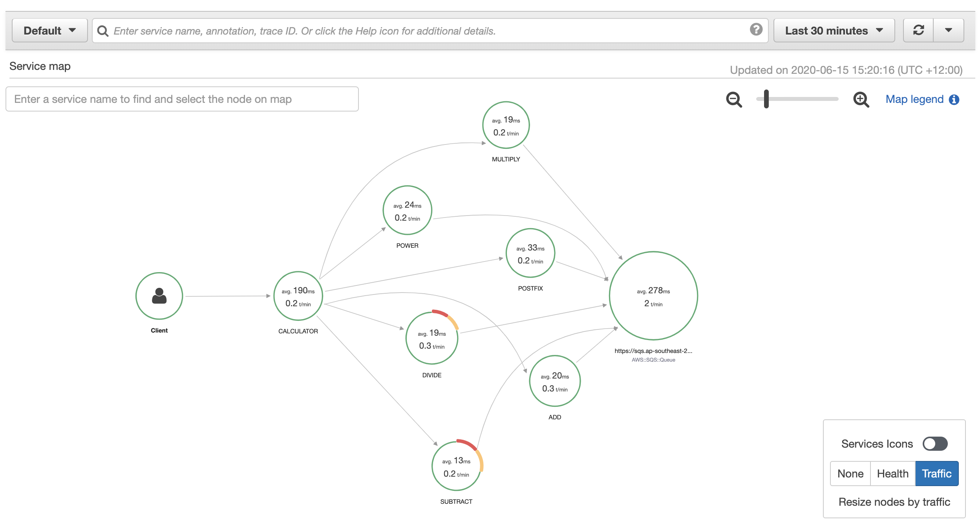Image resolution: width=980 pixels, height=523 pixels.
Task: Choose None node sizing option
Action: [x=850, y=474]
